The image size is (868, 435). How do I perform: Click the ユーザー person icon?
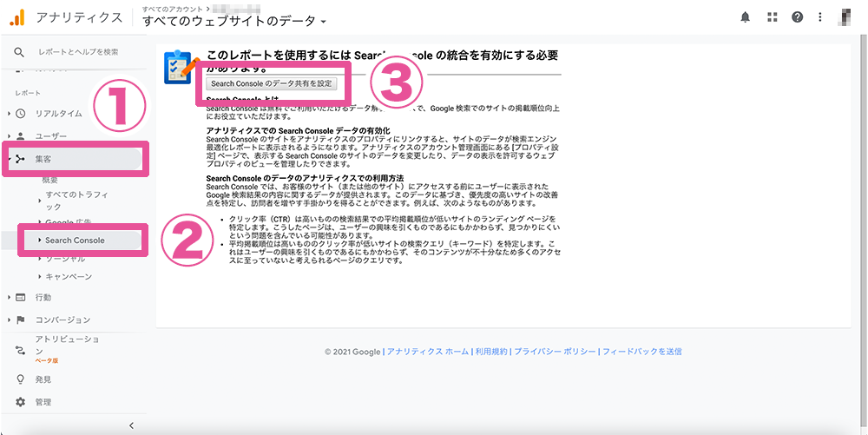coord(21,135)
